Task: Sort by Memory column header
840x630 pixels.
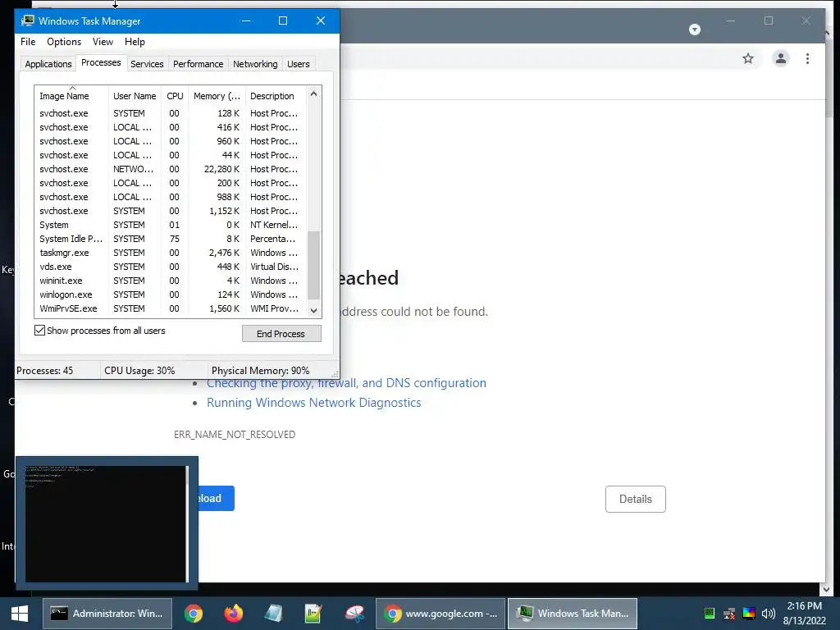Action: click(x=217, y=96)
